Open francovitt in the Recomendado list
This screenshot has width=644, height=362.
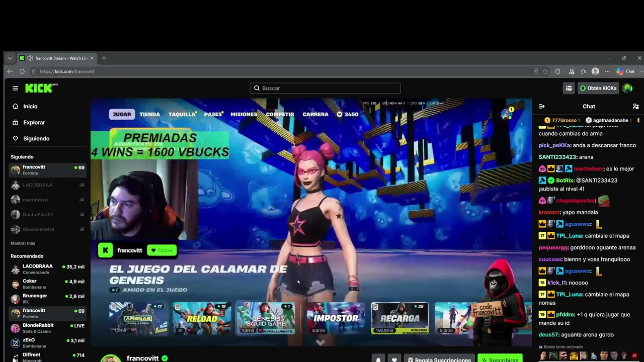click(x=48, y=313)
